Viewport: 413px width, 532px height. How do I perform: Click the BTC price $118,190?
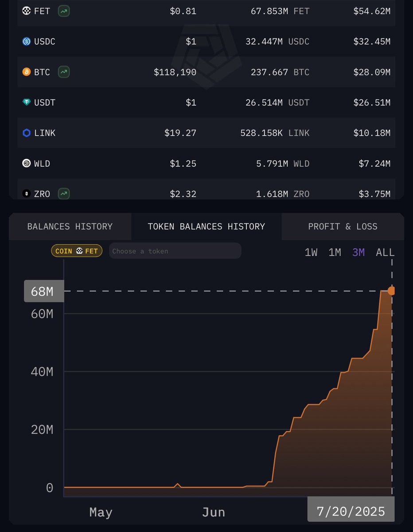175,72
